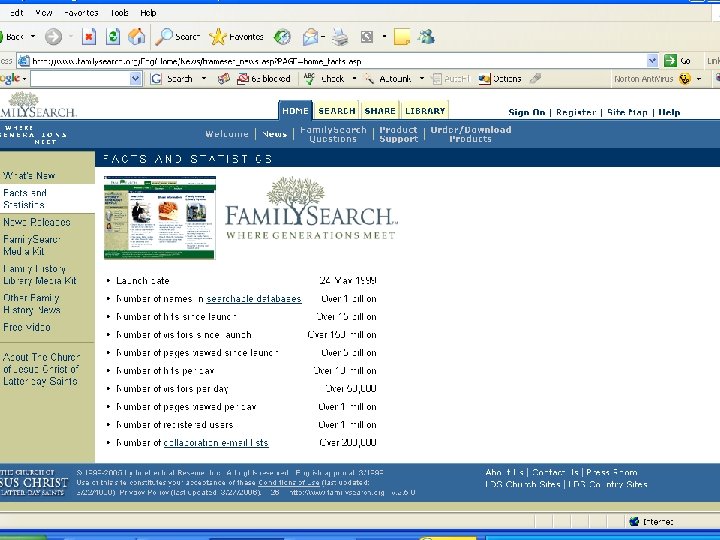This screenshot has height=540, width=720.
Task: Select the HOME site tab
Action: (295, 111)
